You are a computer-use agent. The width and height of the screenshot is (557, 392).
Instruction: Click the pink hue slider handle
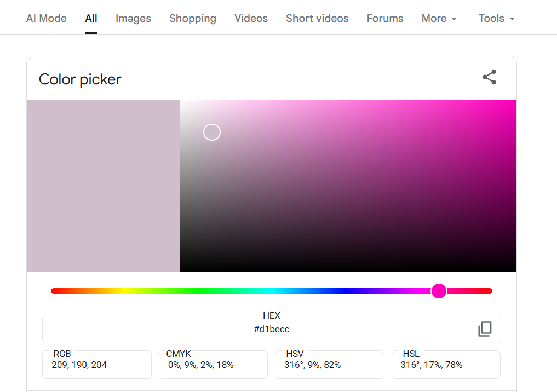pyautogui.click(x=439, y=291)
